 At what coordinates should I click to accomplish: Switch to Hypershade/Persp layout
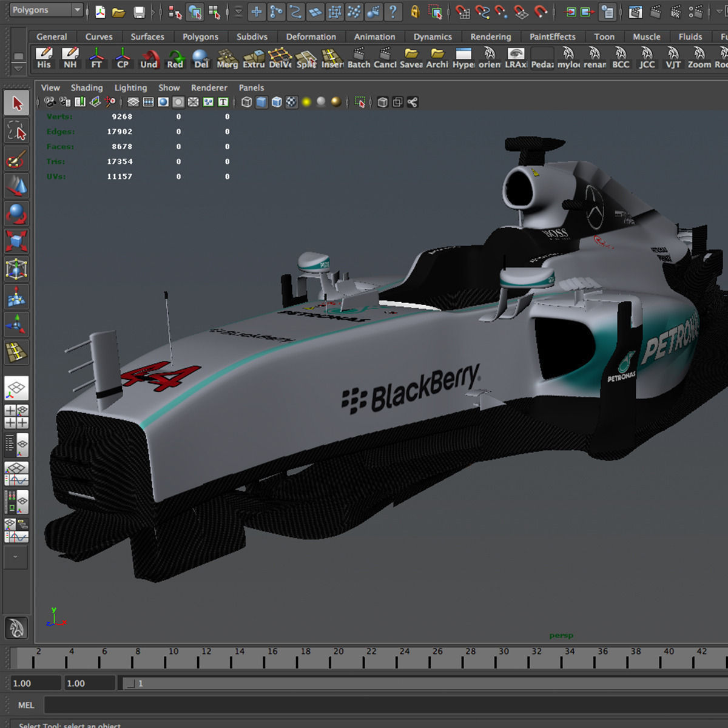click(16, 502)
